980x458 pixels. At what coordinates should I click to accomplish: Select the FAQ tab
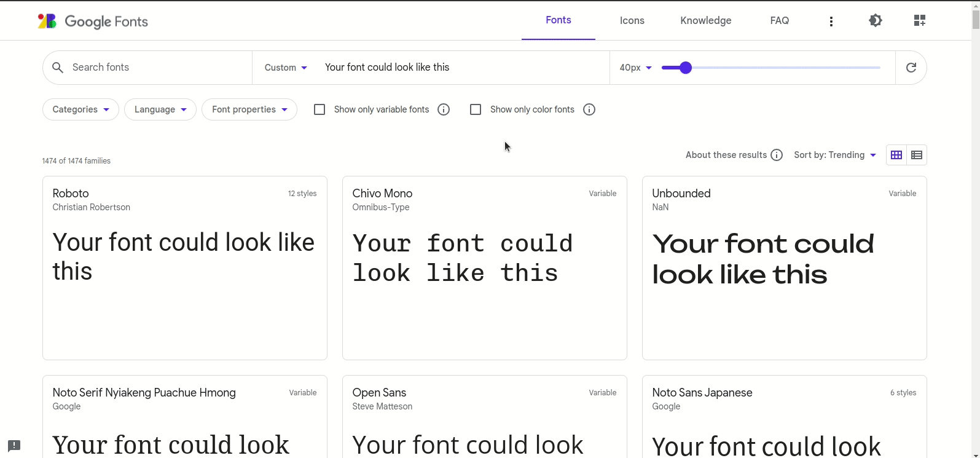(x=780, y=20)
